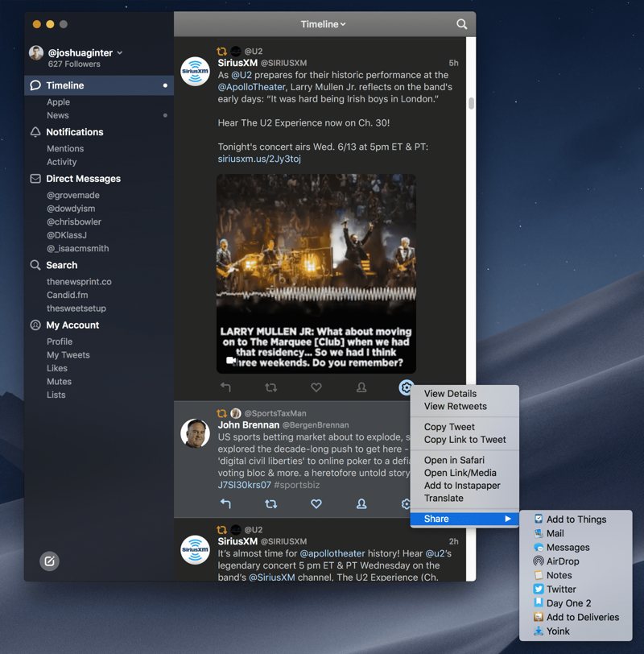Screen dimensions: 644x654
Task: Play the Larry Mullen Jr video thumbnail
Action: (316, 274)
